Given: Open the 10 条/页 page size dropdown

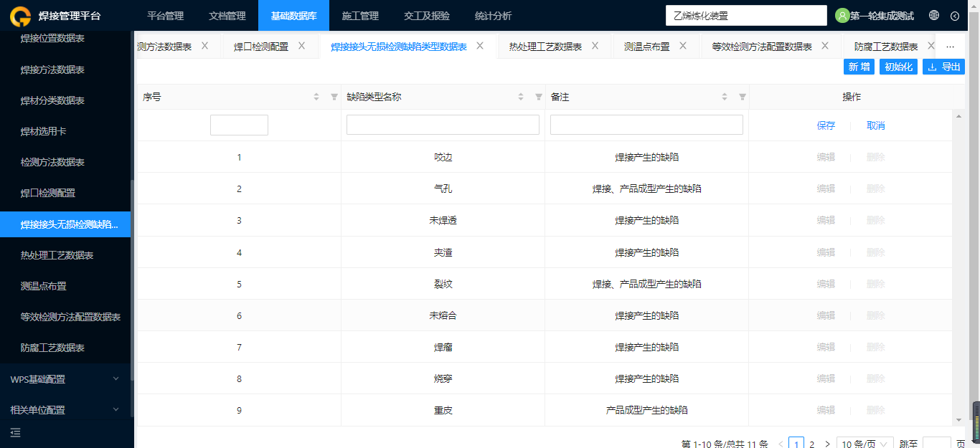Looking at the screenshot, I should coord(865,444).
